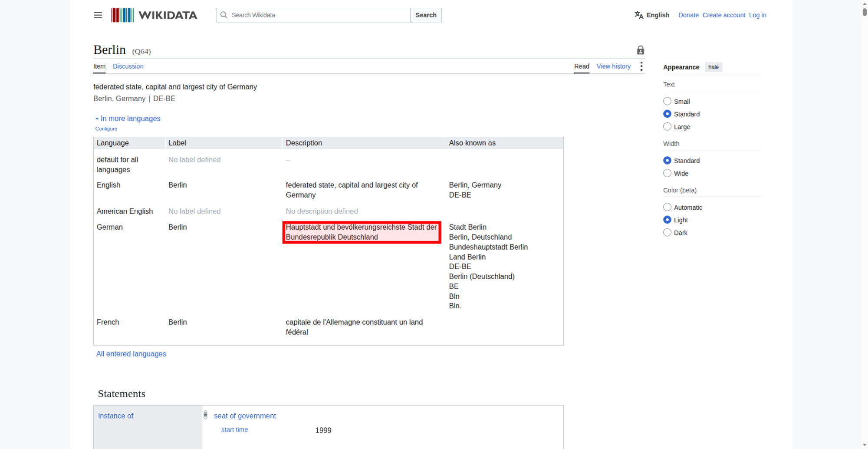The height and width of the screenshot is (449, 868).
Task: Click the Search button
Action: [426, 15]
